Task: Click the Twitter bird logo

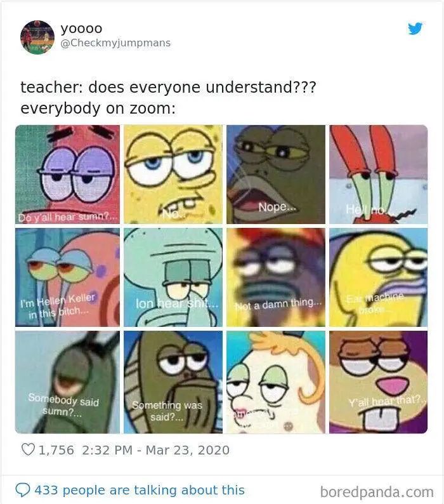Action: (x=415, y=29)
